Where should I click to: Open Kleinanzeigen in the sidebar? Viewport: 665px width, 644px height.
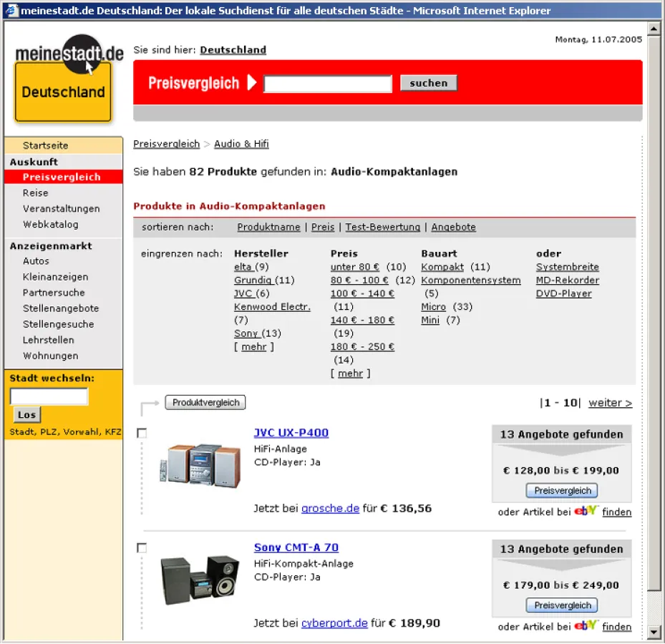(56, 277)
